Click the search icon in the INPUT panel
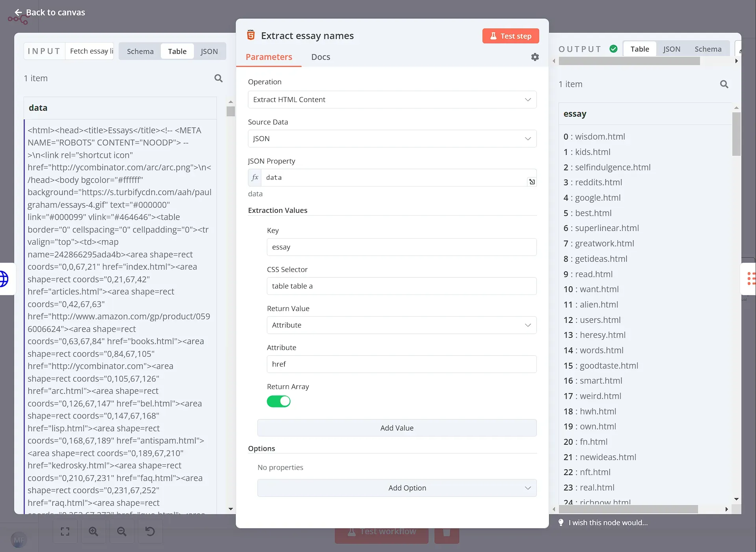Viewport: 756px width, 552px height. tap(219, 78)
